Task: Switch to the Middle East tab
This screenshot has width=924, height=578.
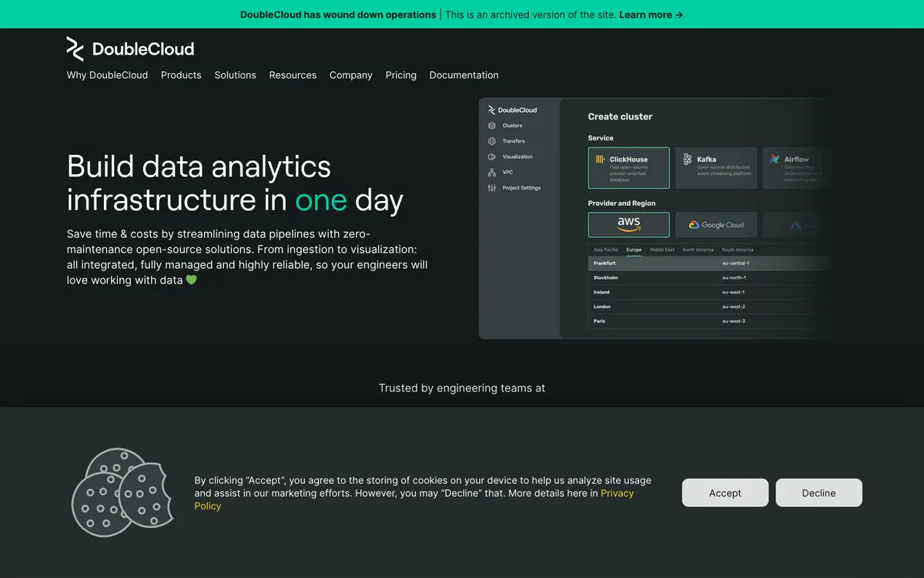Action: click(662, 250)
